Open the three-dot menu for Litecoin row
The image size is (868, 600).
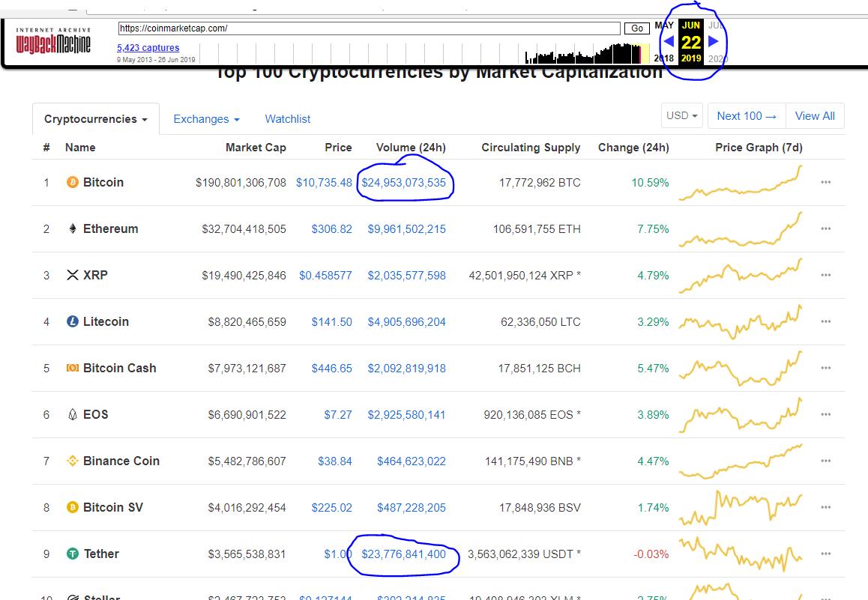point(826,321)
